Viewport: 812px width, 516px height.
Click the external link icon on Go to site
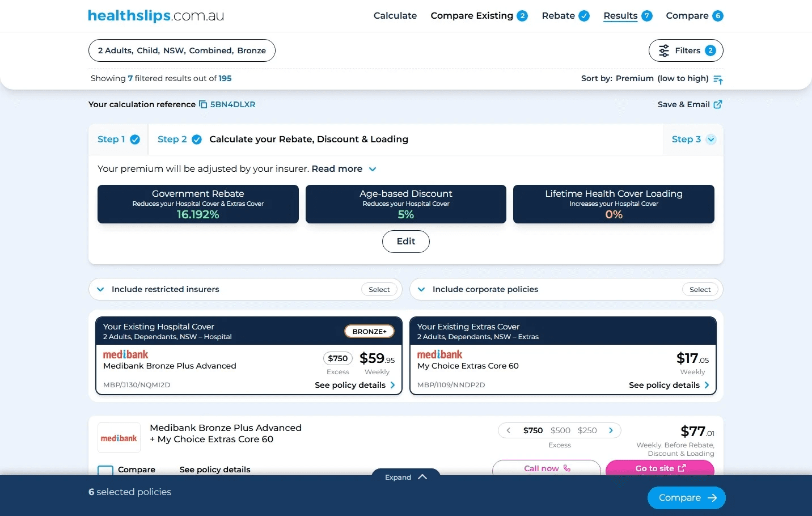click(x=682, y=468)
